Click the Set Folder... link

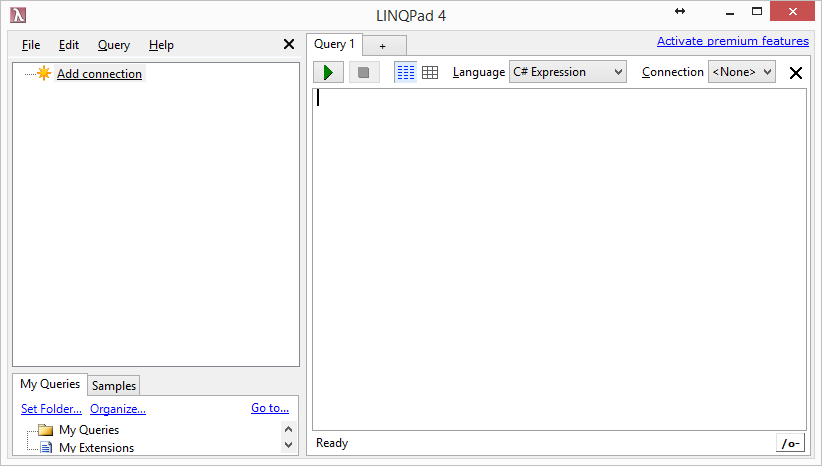(x=51, y=409)
